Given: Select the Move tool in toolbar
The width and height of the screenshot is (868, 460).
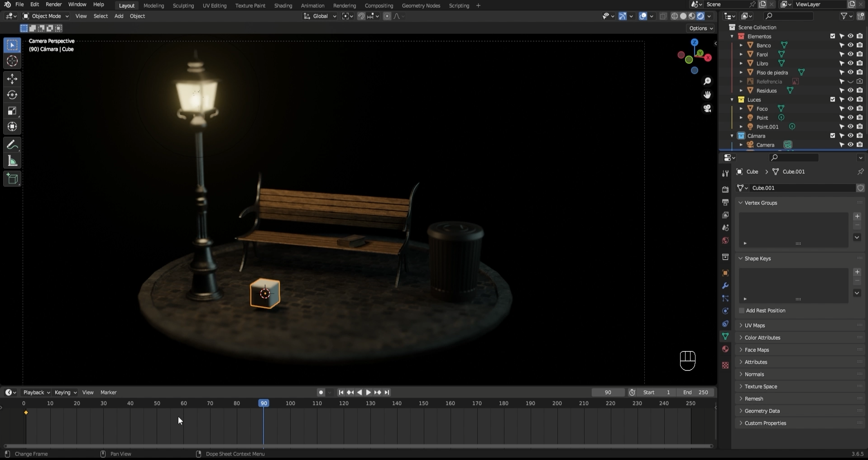Looking at the screenshot, I should 12,79.
